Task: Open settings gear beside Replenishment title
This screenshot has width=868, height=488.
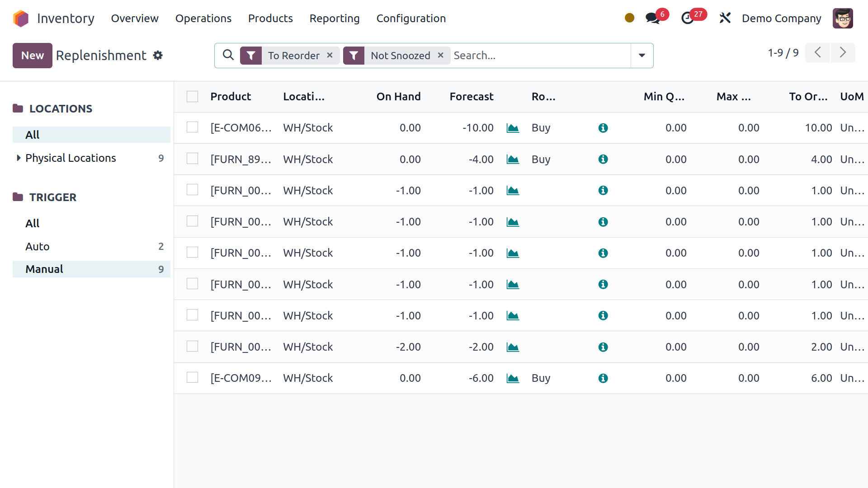Action: tap(158, 55)
